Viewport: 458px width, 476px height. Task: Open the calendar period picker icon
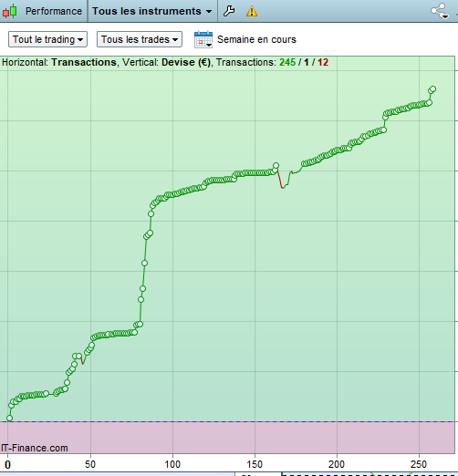click(203, 39)
